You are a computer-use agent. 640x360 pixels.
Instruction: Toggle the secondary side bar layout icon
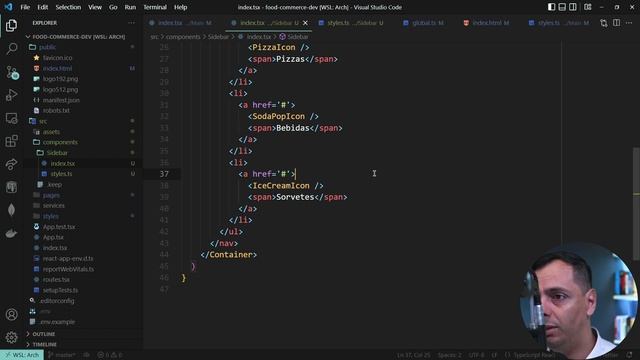click(x=573, y=7)
